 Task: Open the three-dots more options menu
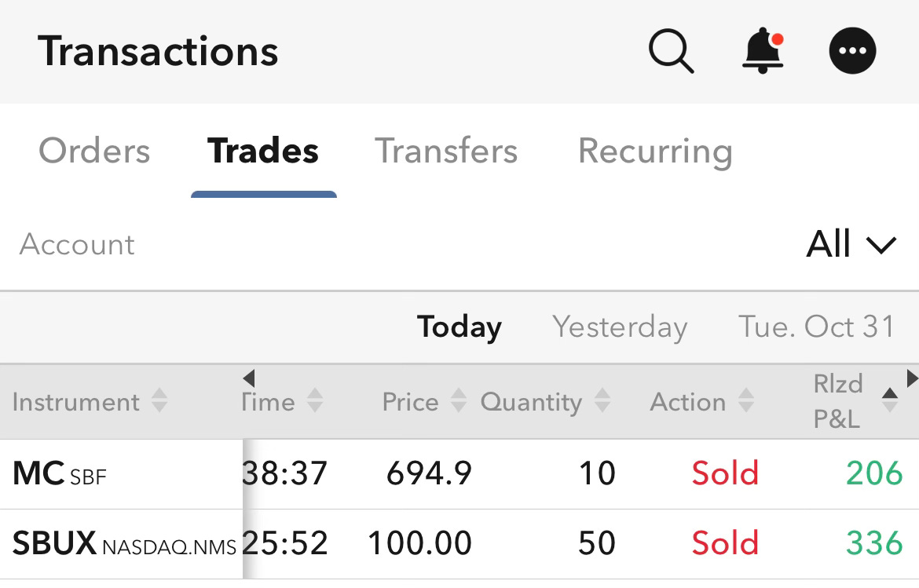point(852,51)
